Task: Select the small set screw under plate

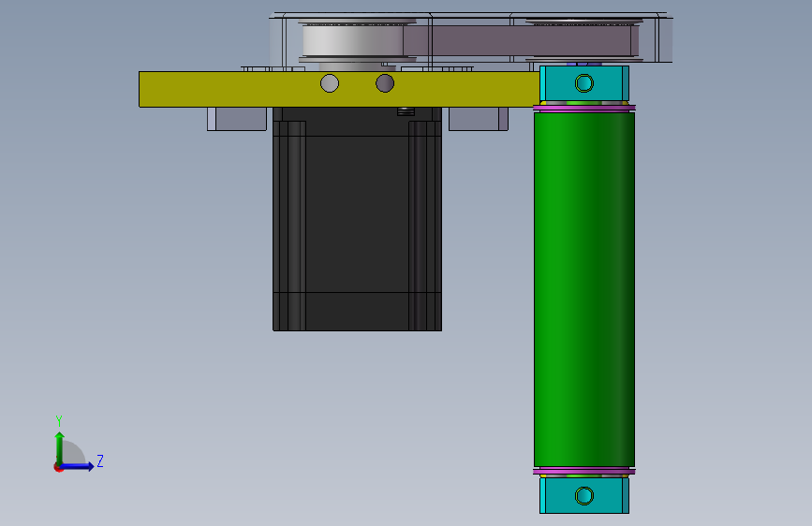Action: (x=406, y=111)
